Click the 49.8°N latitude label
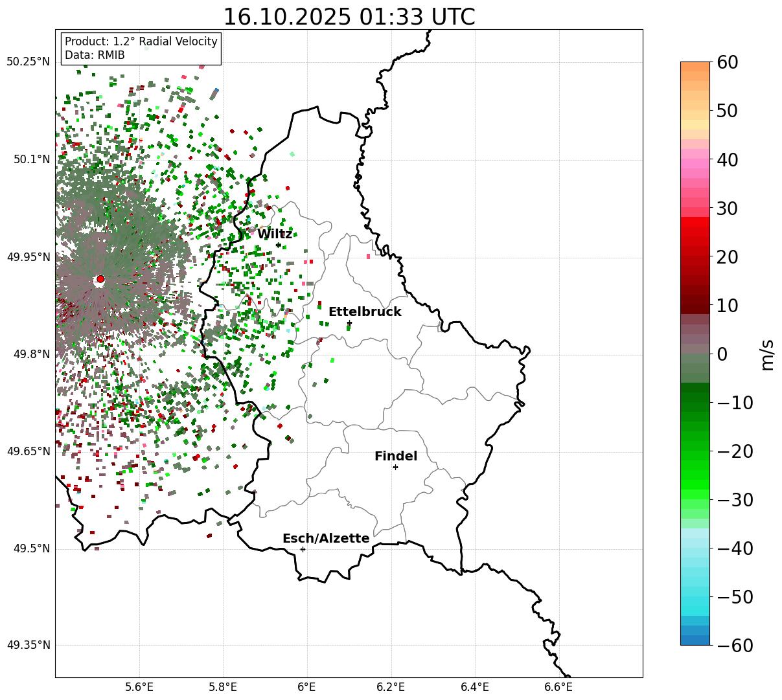782x700 pixels. (31, 354)
